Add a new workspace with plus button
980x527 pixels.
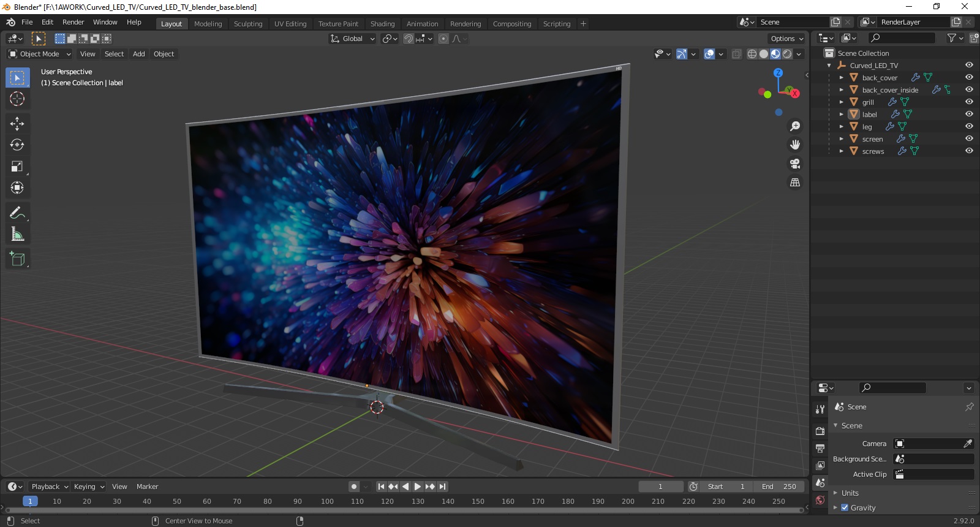point(583,24)
